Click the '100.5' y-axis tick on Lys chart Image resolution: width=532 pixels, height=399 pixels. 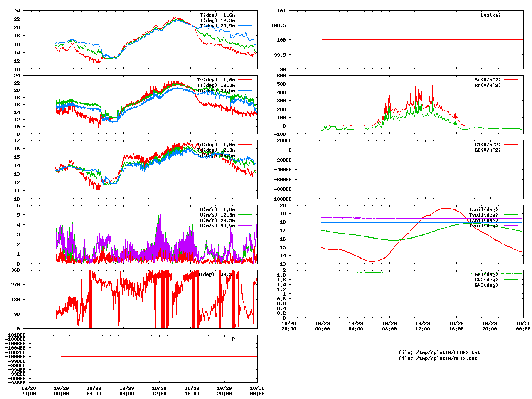pos(278,25)
